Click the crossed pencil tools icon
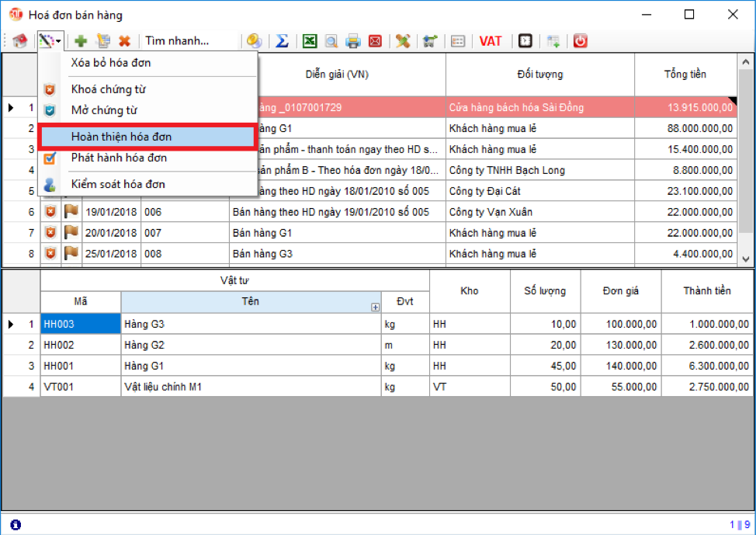756x535 pixels. 403,41
